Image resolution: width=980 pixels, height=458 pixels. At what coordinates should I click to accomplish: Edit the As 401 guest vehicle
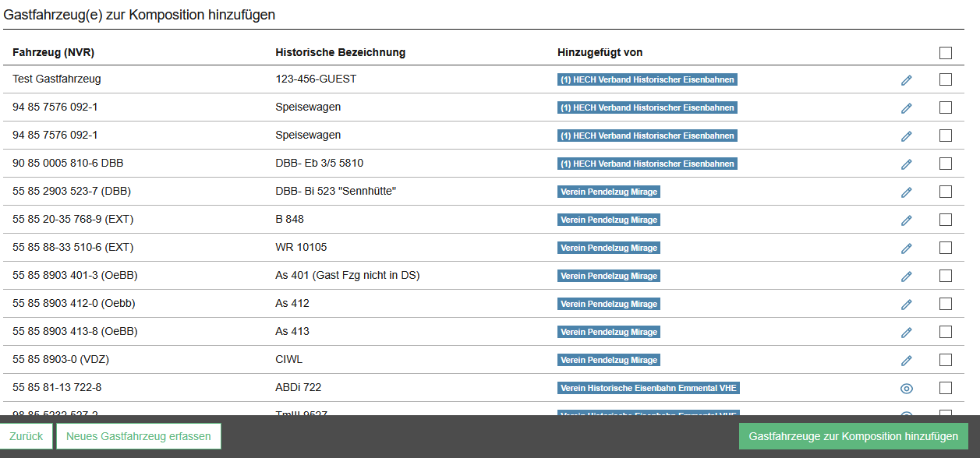click(906, 277)
